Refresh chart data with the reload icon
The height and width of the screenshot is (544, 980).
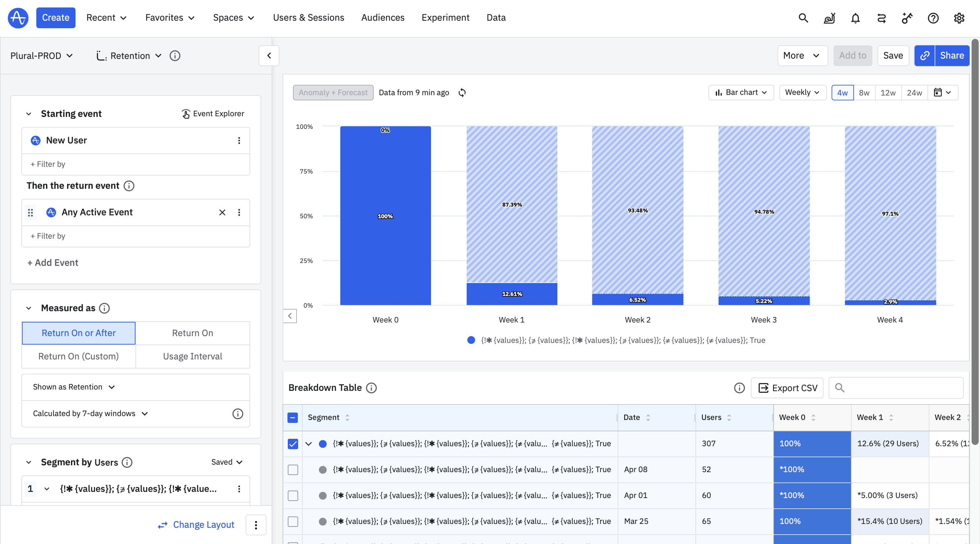[462, 92]
